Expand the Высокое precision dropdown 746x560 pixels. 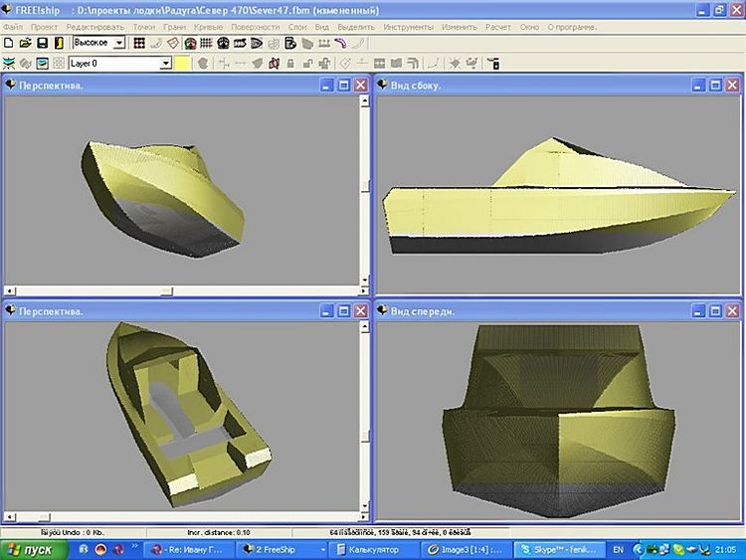coord(119,44)
